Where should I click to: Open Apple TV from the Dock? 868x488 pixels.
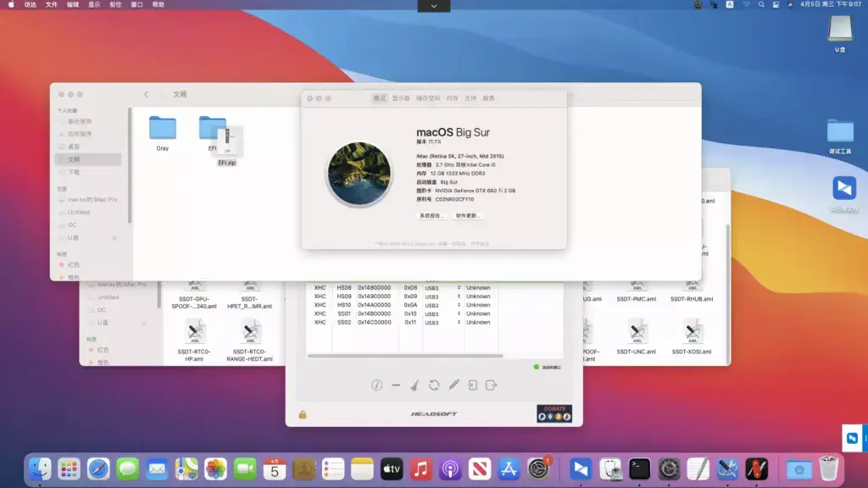click(x=392, y=469)
